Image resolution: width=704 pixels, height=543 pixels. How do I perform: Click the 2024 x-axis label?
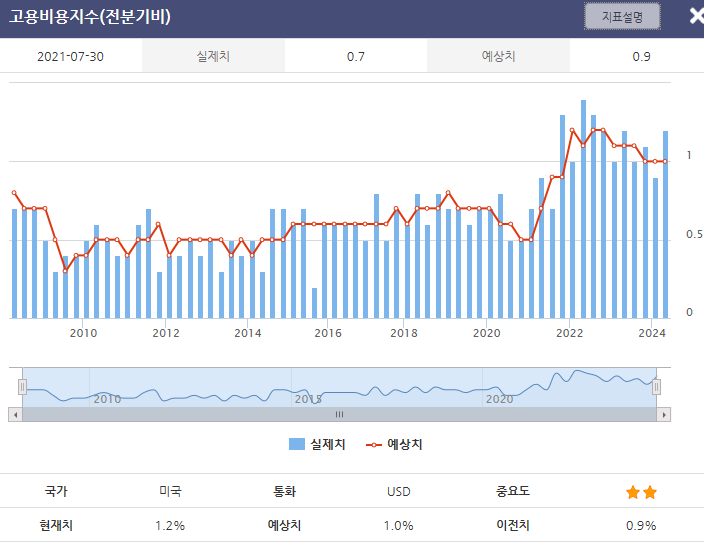point(652,333)
